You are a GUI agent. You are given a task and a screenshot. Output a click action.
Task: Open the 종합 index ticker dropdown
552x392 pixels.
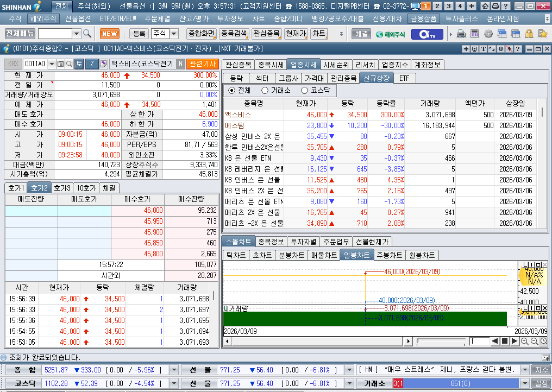click(174, 370)
